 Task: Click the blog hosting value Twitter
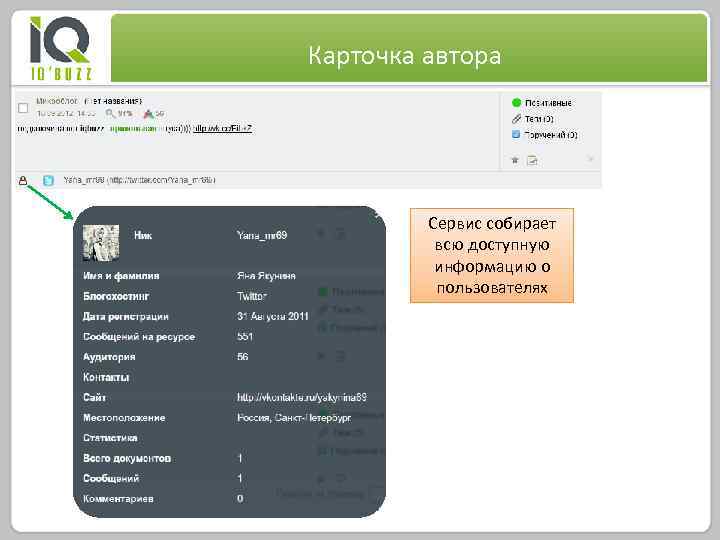[x=252, y=296]
